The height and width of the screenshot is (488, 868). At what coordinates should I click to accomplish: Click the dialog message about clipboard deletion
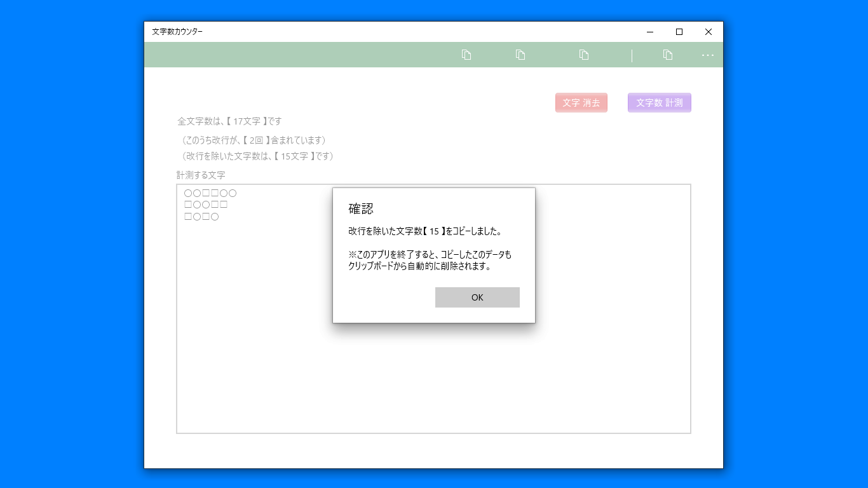click(423, 259)
